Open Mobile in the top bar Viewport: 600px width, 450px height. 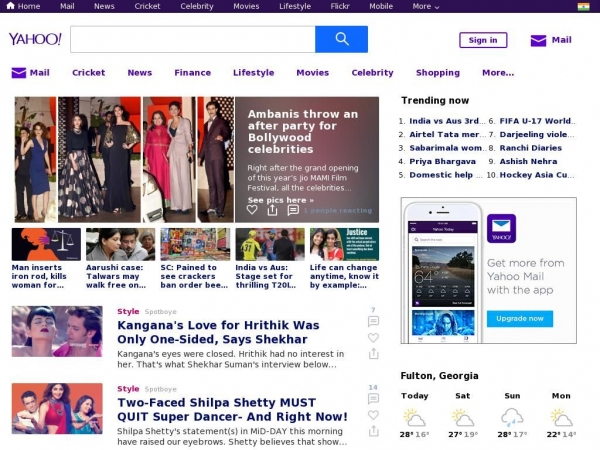tap(381, 7)
